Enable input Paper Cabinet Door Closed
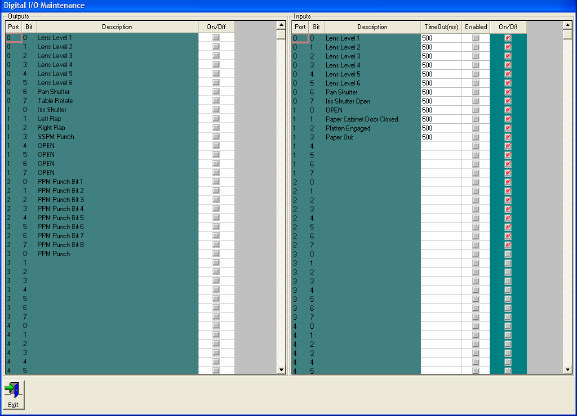Viewport: 577px width, 416px height. (x=476, y=119)
